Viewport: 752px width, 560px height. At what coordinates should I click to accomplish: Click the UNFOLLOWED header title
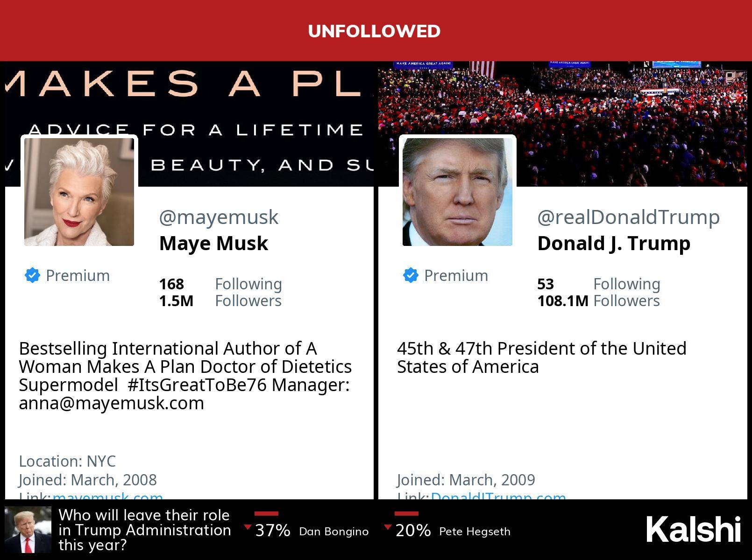coord(374,31)
